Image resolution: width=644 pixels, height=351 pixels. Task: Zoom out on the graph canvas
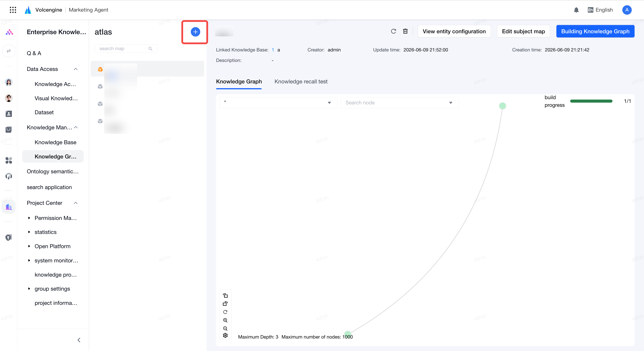(225, 328)
